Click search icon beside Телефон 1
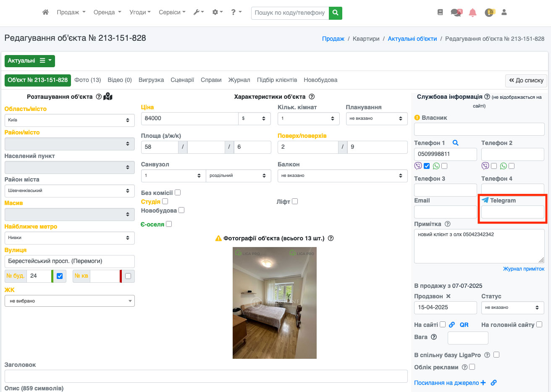 (x=455, y=143)
